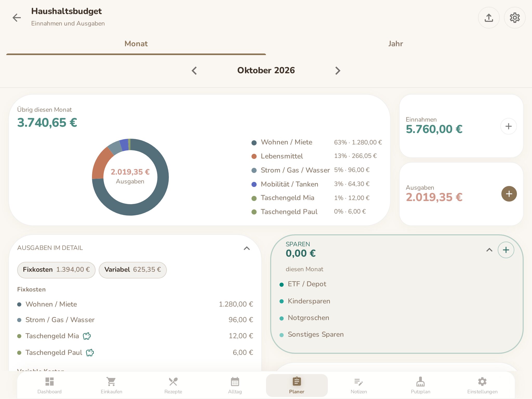Viewport: 532px width, 399px height.
Task: Open Putzplan broom tab
Action: point(421,385)
